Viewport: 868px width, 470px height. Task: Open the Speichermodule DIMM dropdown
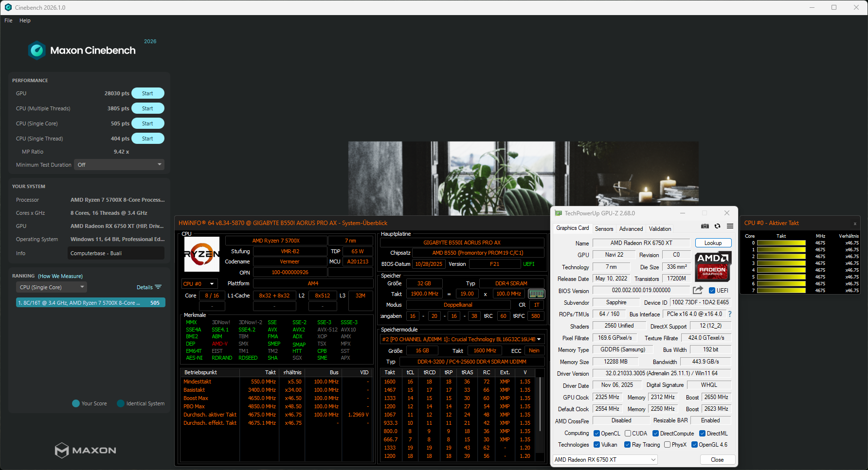tap(462, 339)
